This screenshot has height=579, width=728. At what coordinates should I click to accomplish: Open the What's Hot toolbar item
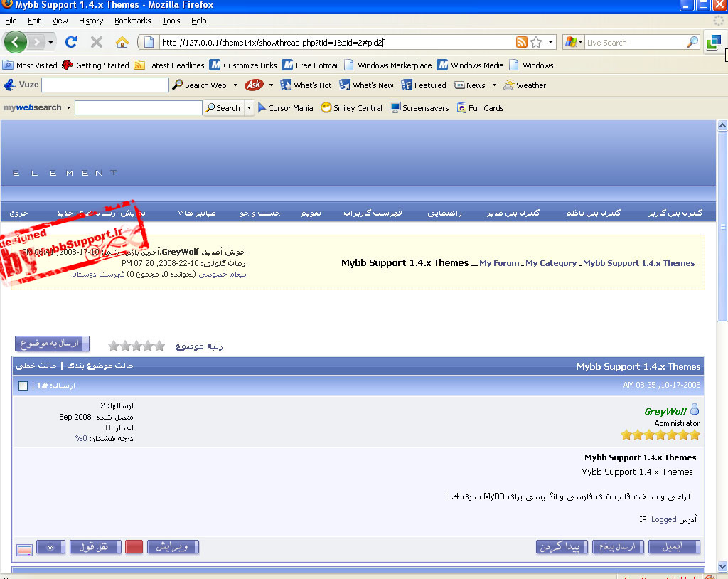(x=306, y=85)
